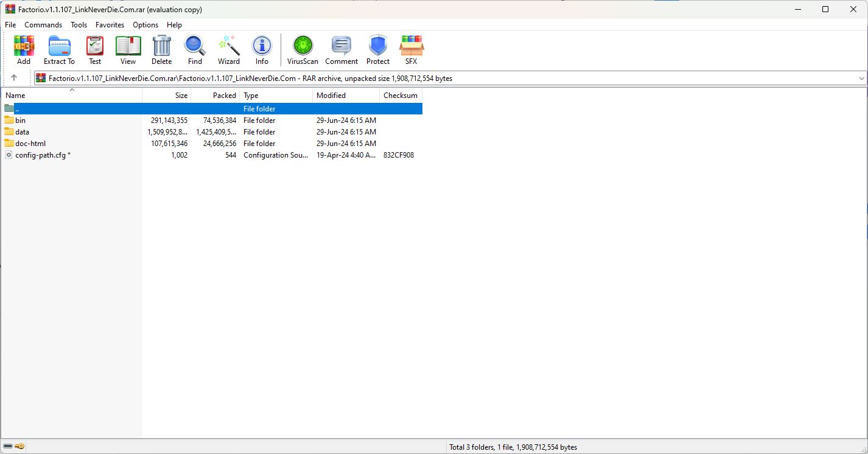Open the SFX conversion tool
Viewport: 868px width, 454px height.
click(411, 49)
